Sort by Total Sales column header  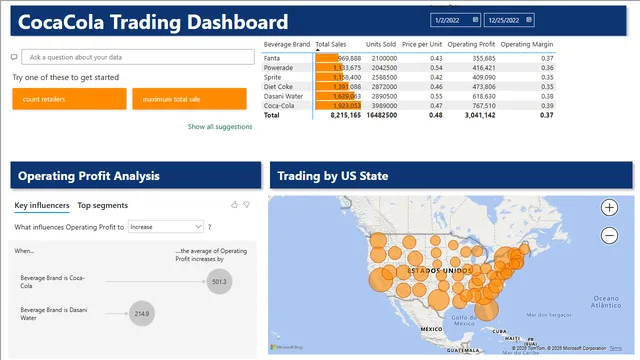(331, 44)
